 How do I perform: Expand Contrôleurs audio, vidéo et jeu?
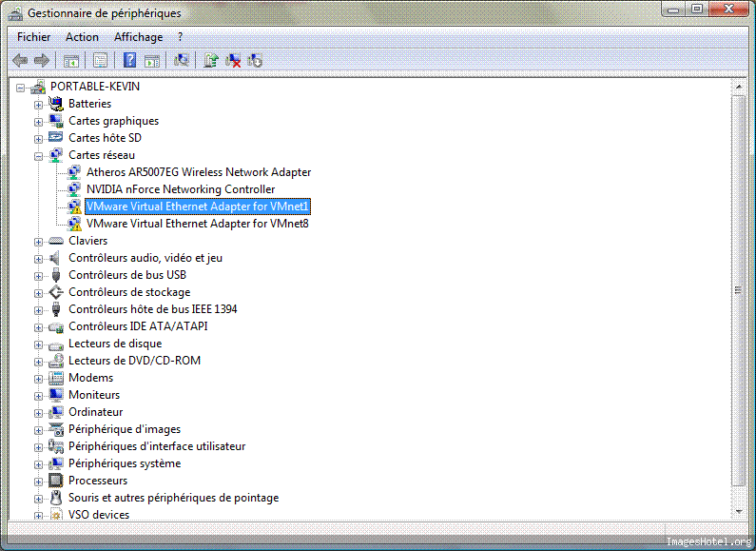(38, 259)
